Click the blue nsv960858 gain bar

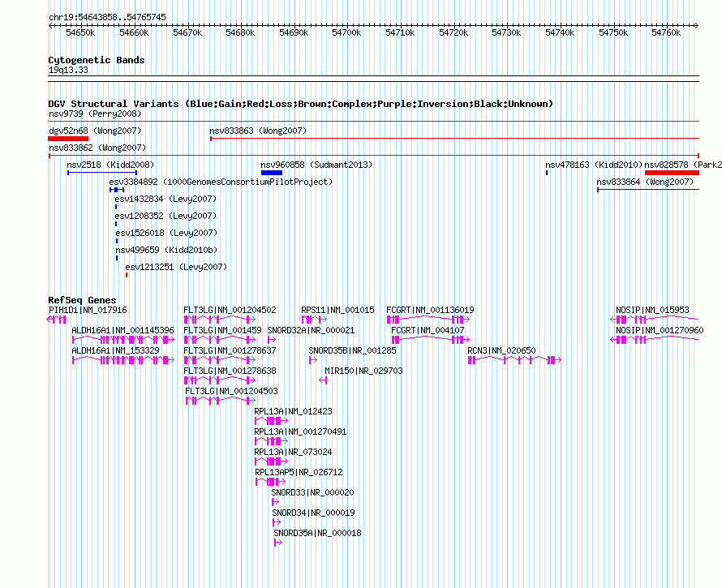[272, 173]
